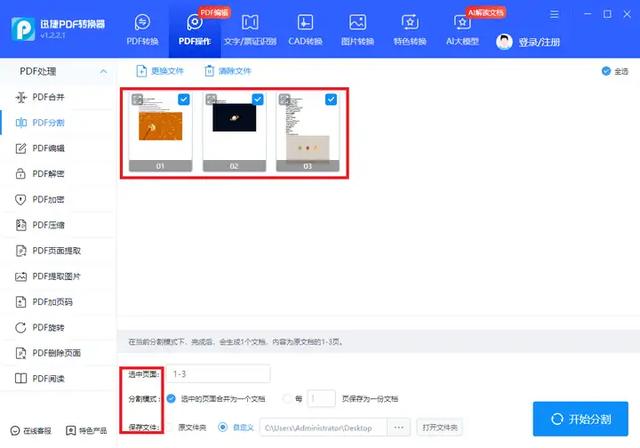Open the AI大模型 module
640x448 pixels.
[462, 30]
